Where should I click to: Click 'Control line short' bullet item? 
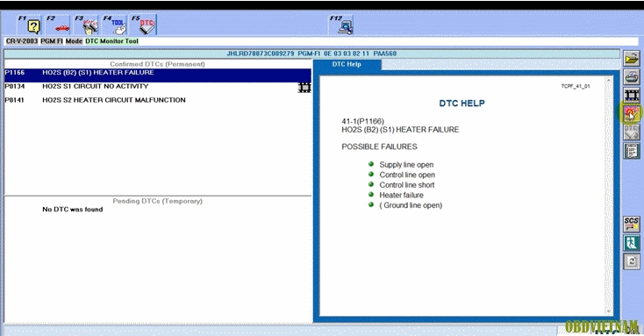tap(406, 185)
